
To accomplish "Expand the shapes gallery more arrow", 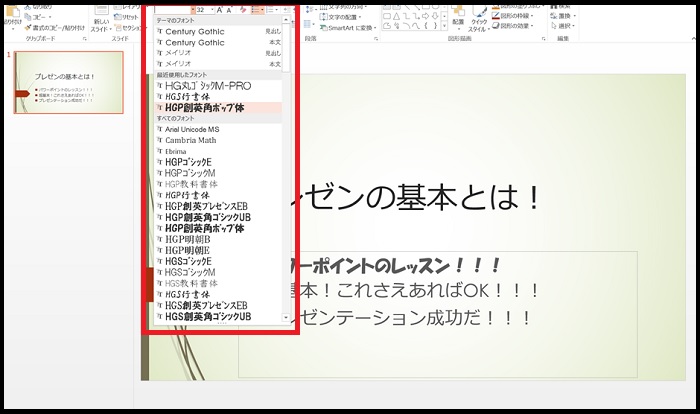I will [x=444, y=25].
